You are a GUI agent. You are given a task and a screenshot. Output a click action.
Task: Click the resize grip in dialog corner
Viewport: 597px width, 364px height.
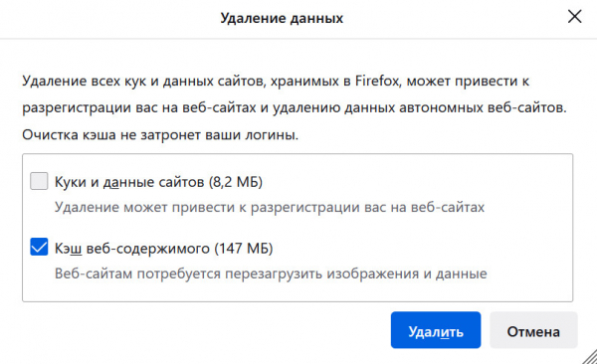(590, 357)
